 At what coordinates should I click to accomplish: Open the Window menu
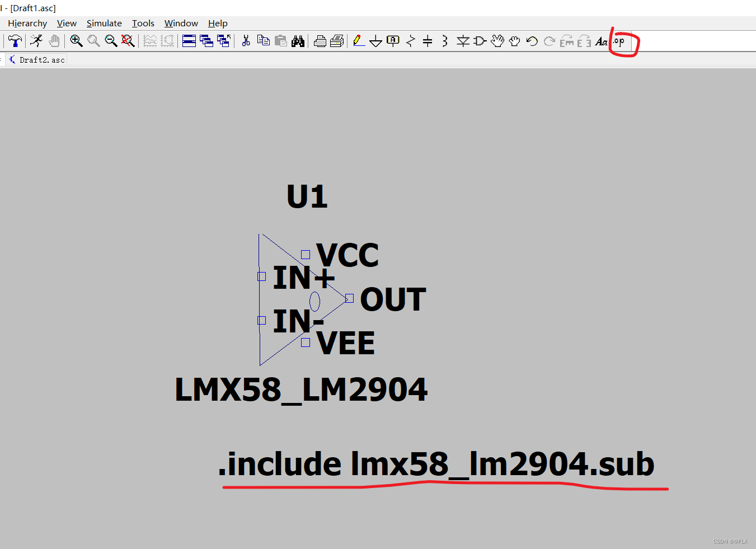click(x=181, y=23)
